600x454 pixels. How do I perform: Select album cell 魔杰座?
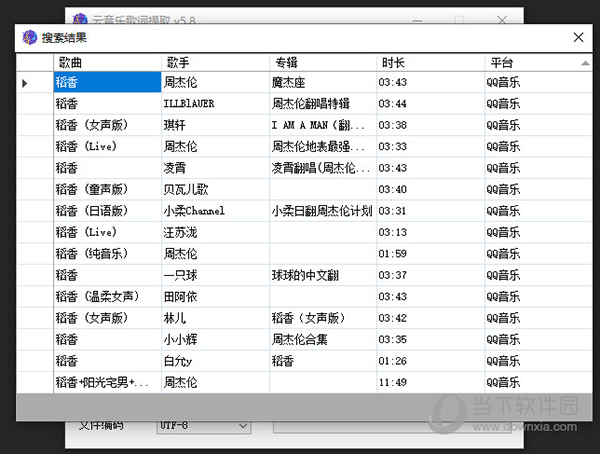[x=323, y=82]
